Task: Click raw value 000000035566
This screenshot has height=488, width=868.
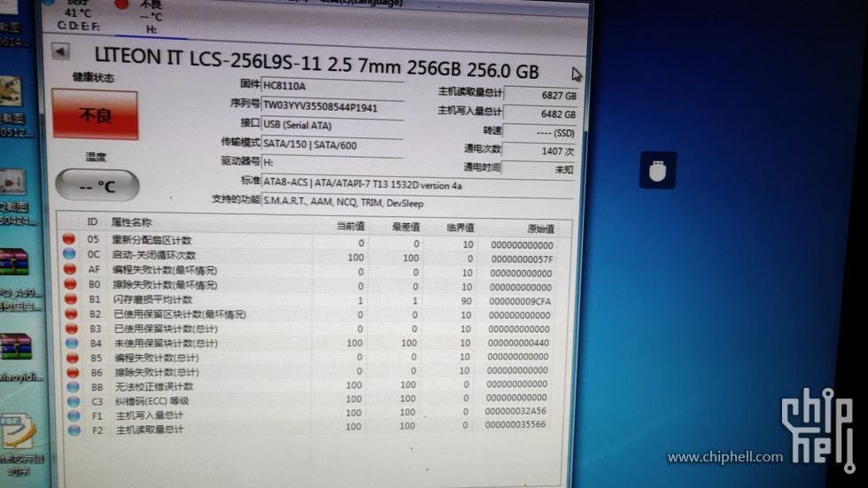Action: click(515, 424)
